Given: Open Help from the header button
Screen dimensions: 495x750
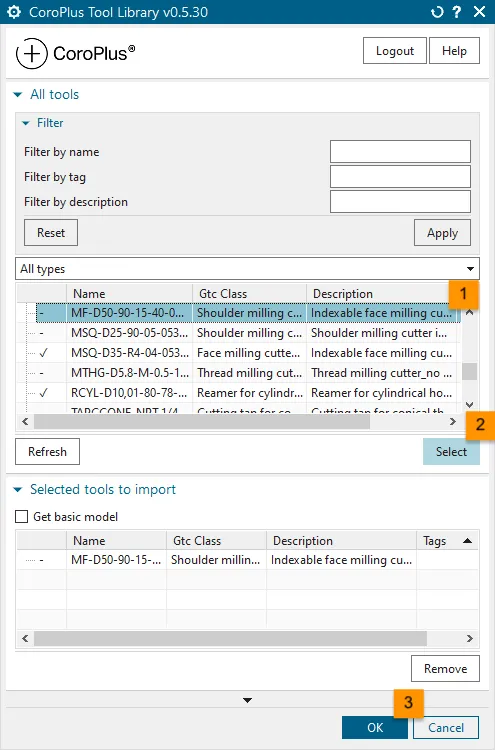Looking at the screenshot, I should coord(454,51).
